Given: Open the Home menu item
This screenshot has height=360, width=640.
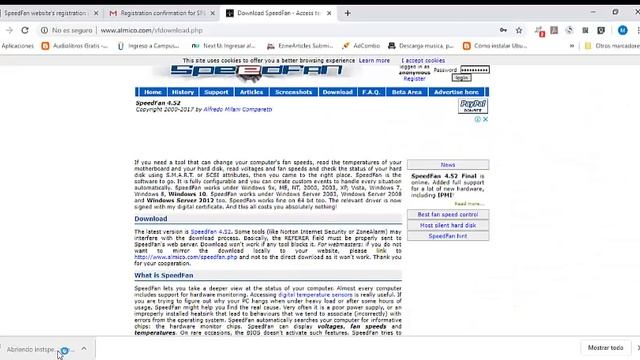Looking at the screenshot, I should point(153,92).
